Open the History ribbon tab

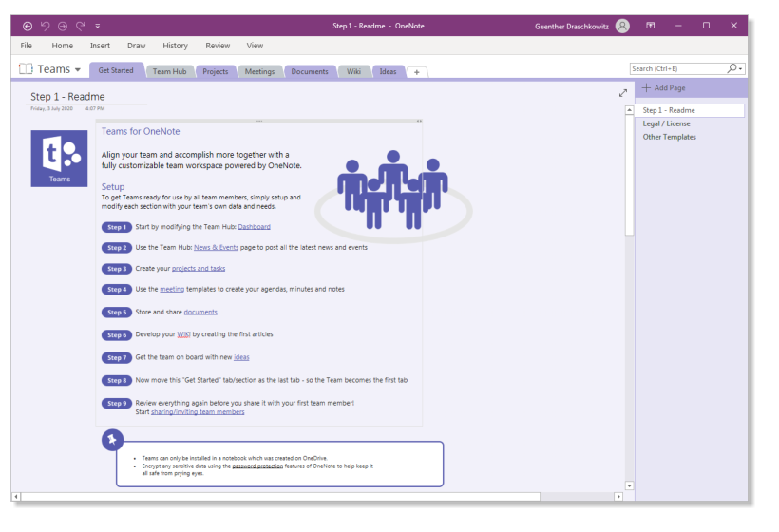pyautogui.click(x=176, y=46)
